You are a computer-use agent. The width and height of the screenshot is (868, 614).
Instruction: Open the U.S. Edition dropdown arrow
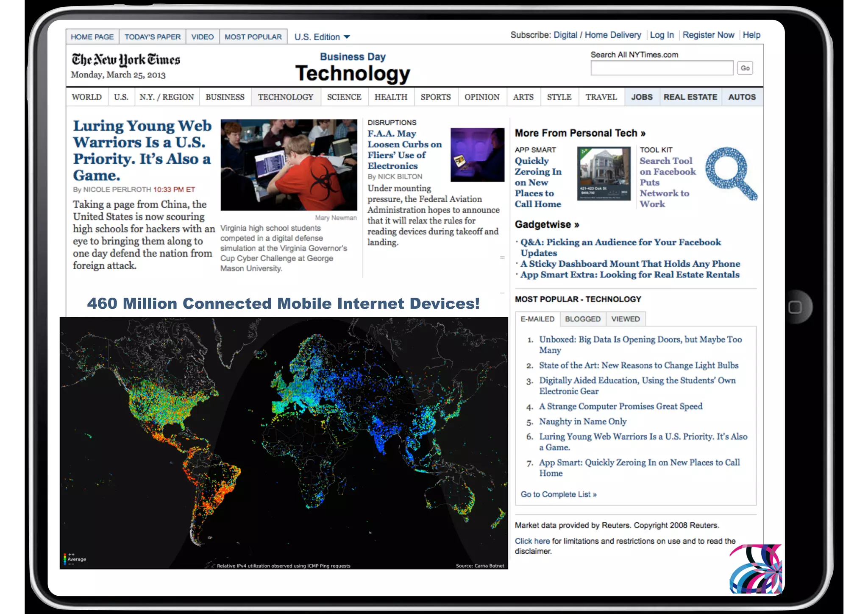coord(347,37)
